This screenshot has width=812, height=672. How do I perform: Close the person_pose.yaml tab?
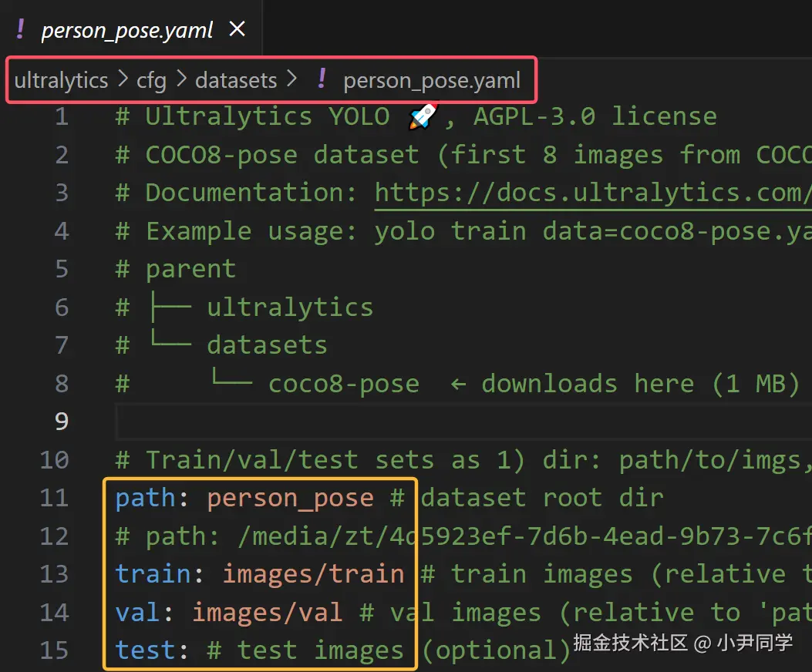(x=238, y=29)
